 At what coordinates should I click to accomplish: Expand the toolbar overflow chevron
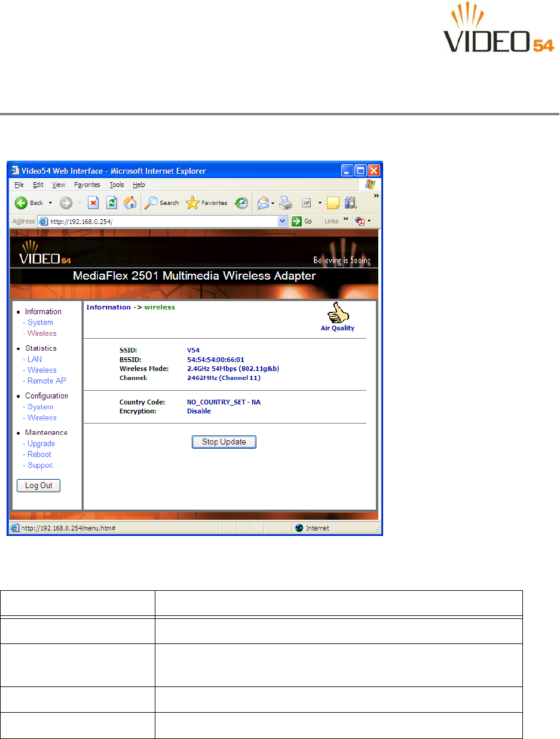coord(376,195)
